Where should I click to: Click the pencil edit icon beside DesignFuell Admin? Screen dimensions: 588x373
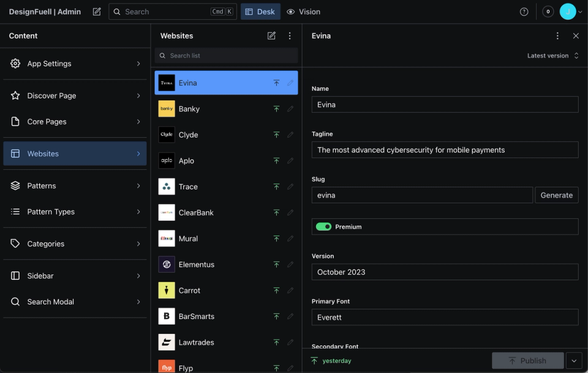pyautogui.click(x=96, y=11)
